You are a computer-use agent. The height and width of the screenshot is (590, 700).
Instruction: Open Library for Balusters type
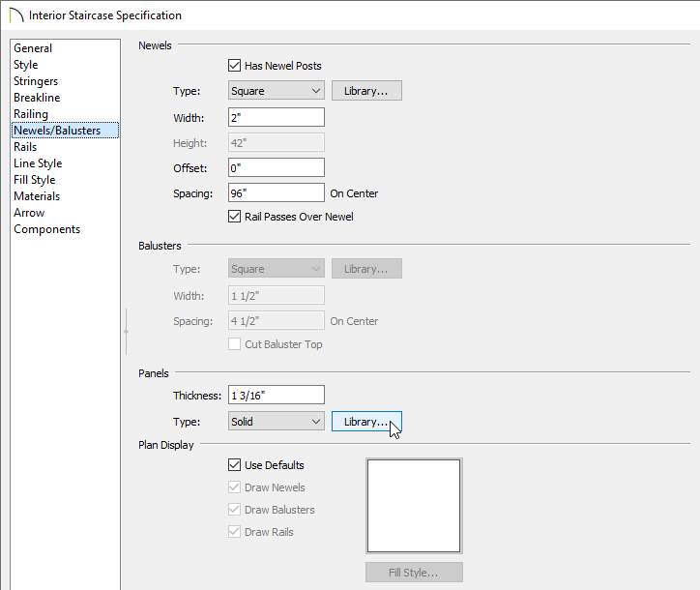pyautogui.click(x=366, y=269)
